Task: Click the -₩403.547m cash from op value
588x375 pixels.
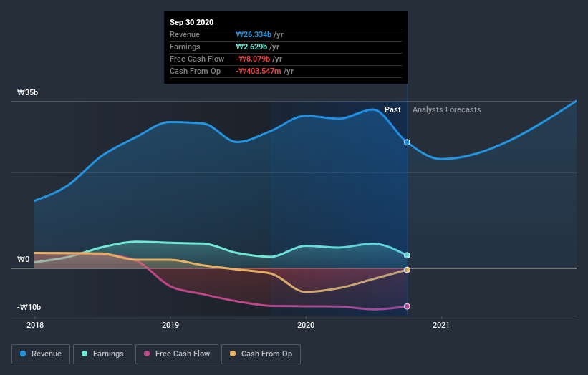Action: pos(259,71)
